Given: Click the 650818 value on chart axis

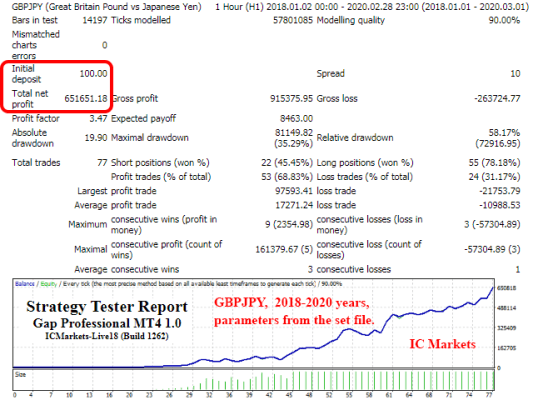Looking at the screenshot, I should click(506, 288).
